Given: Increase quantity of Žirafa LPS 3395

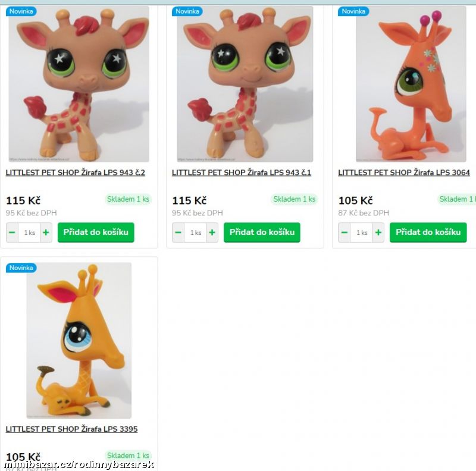Looking at the screenshot, I should tap(46, 469).
